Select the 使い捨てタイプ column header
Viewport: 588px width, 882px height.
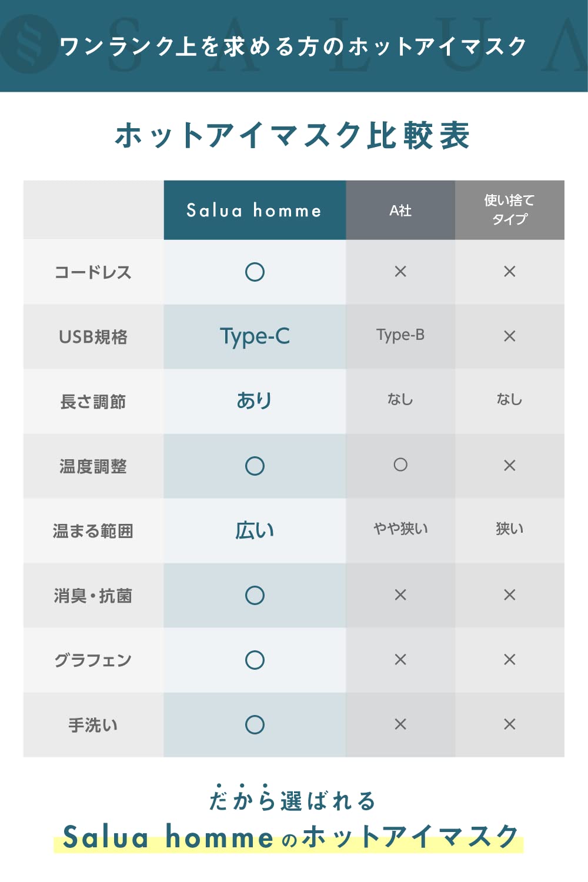coord(510,210)
